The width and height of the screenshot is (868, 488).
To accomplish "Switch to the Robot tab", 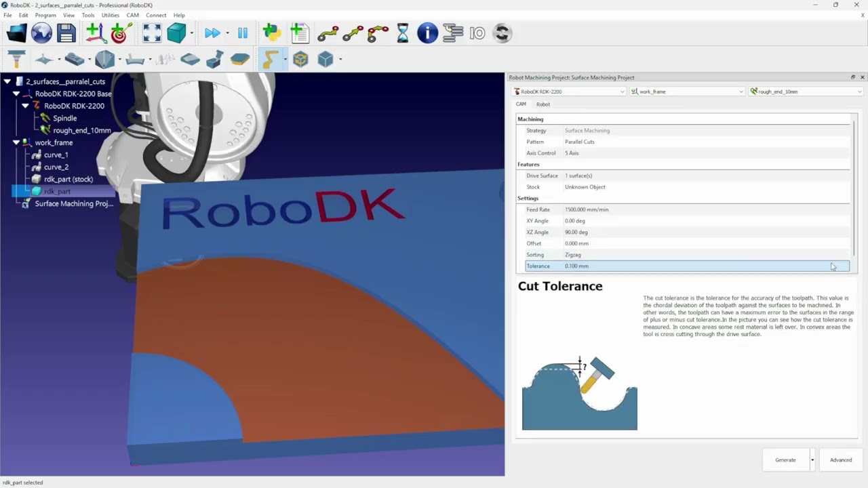I will click(x=543, y=104).
